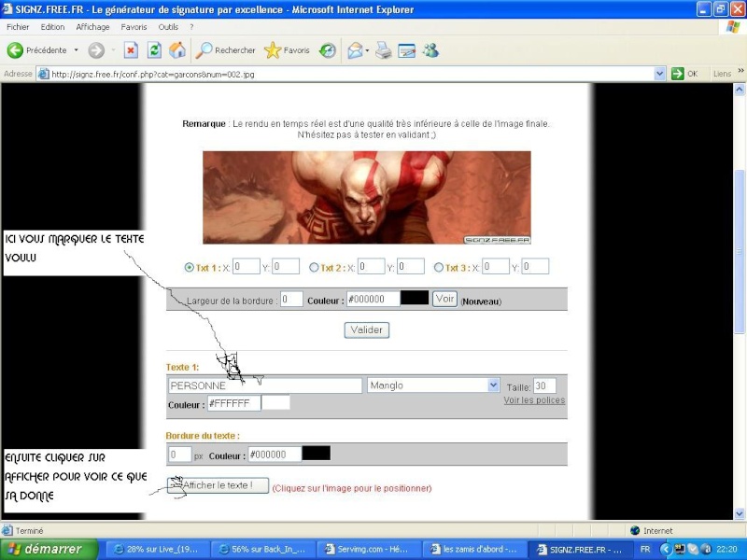Click the Txt 2 Y coordinate field
Screen dimensions: 747x560
[410, 266]
